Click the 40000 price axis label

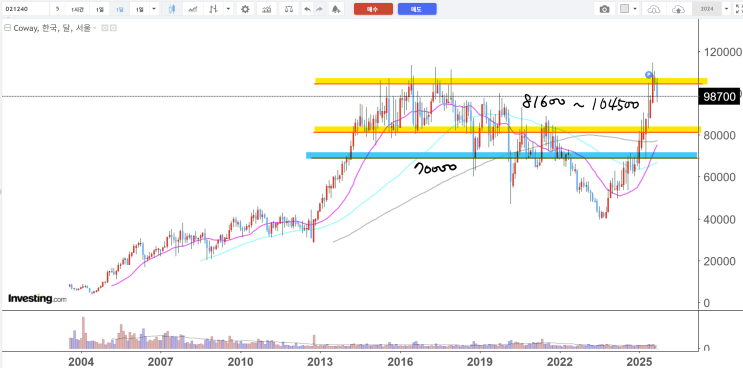coord(719,219)
